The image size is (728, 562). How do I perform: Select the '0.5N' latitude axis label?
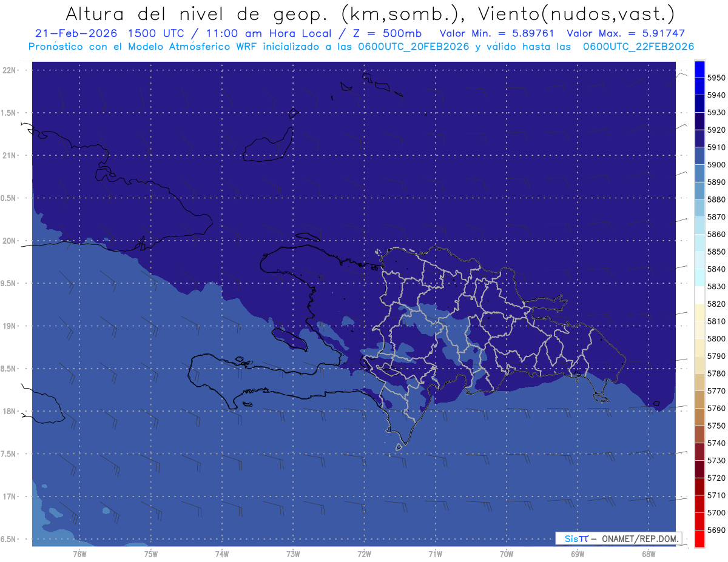pyautogui.click(x=9, y=198)
